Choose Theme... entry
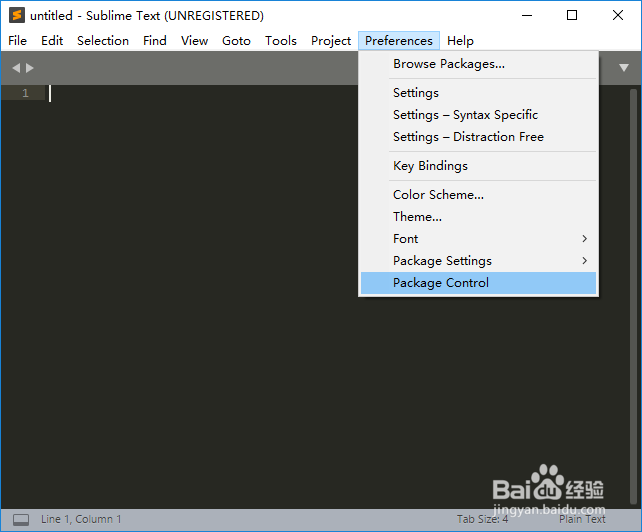Viewport: 642px width, 532px height. click(478, 217)
